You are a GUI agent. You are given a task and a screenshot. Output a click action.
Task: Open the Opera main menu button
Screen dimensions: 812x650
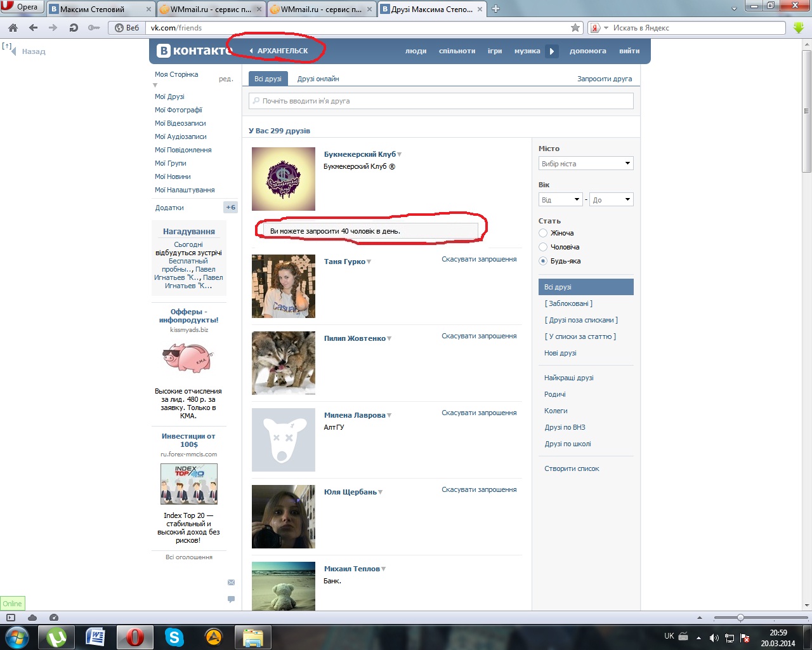coord(22,7)
